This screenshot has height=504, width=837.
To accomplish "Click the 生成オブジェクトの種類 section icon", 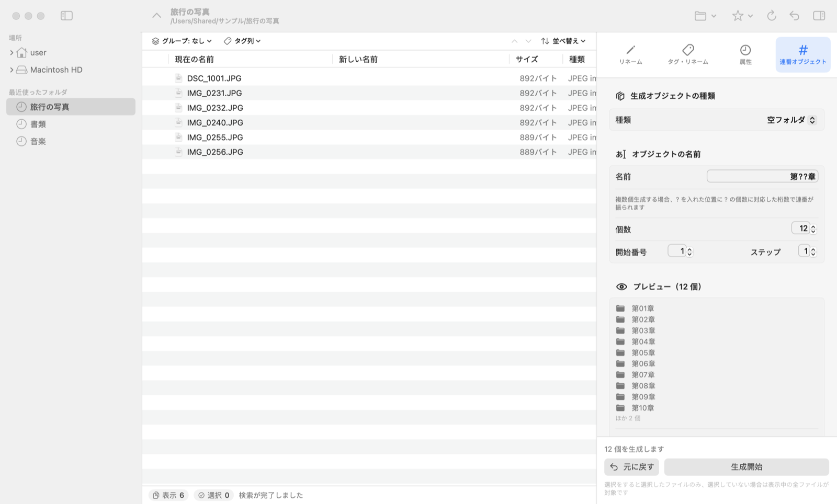I will (x=620, y=96).
